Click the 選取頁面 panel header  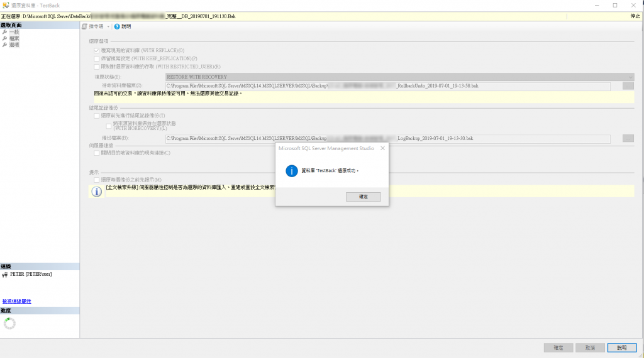[x=40, y=25]
